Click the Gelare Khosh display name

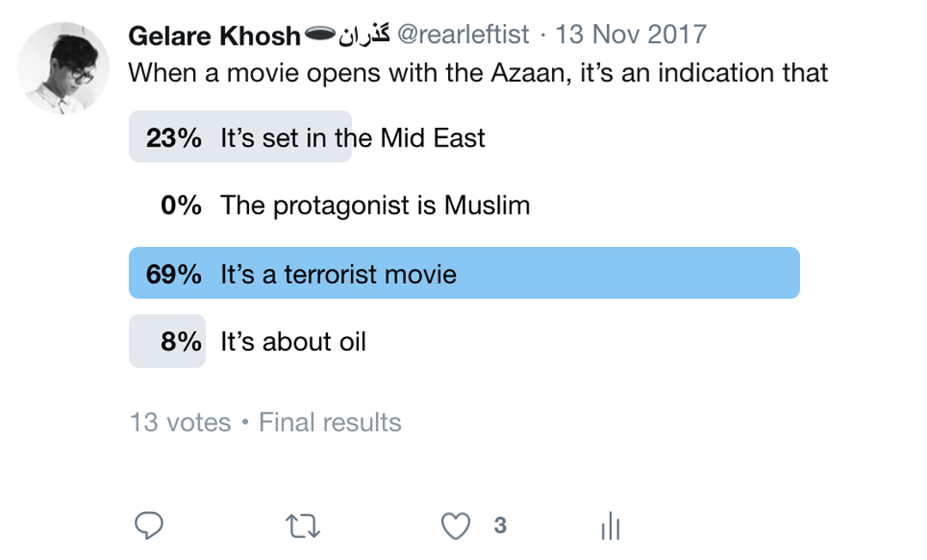point(215,35)
